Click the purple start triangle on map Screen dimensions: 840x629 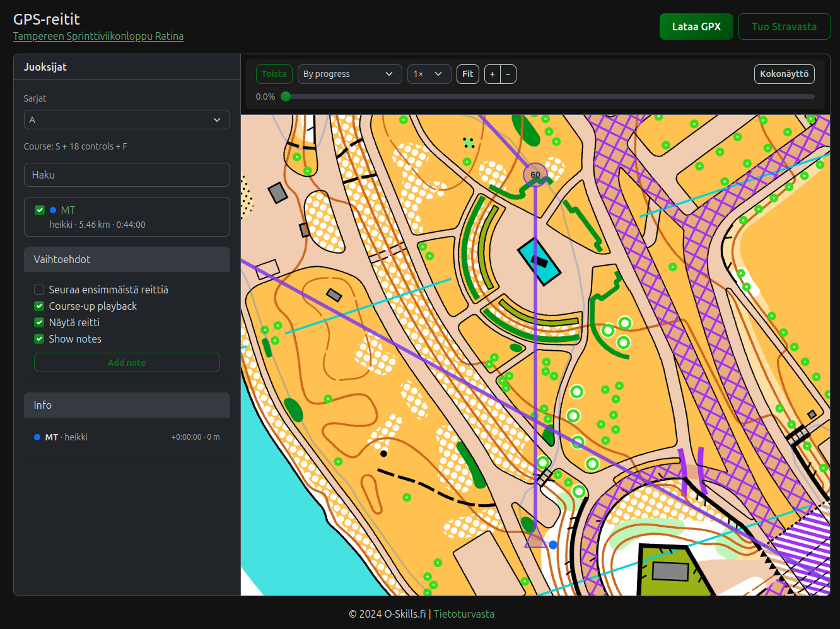point(535,538)
